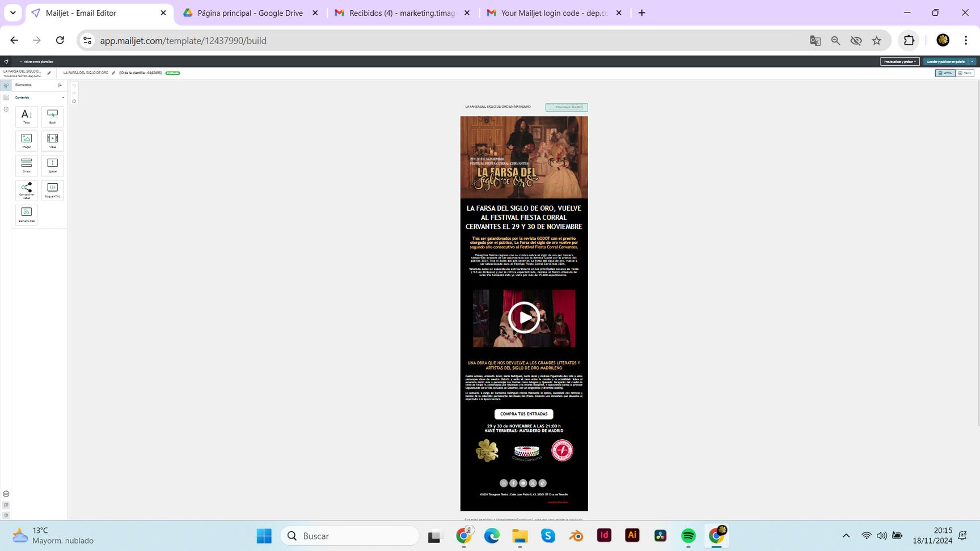Image resolution: width=980 pixels, height=551 pixels.
Task: Click the Corral Cervantes logo image
Action: point(526,452)
